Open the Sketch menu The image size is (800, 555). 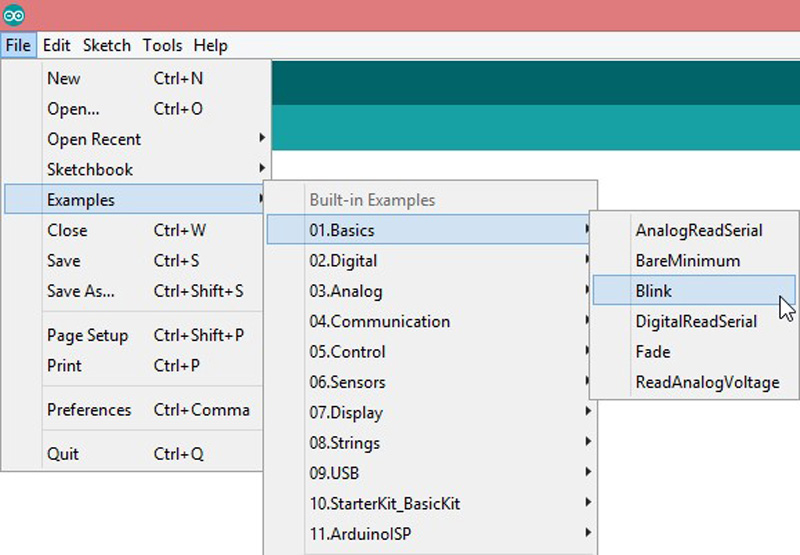[106, 46]
